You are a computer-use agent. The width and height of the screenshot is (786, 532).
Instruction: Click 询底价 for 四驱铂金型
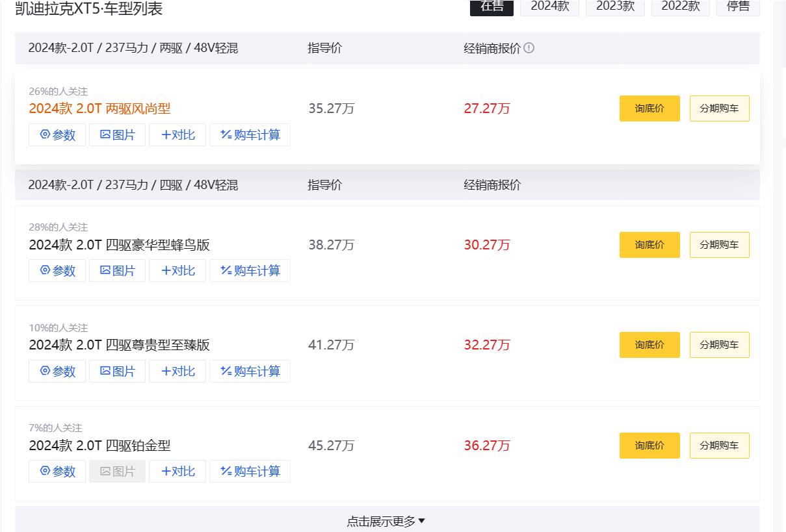coord(649,446)
